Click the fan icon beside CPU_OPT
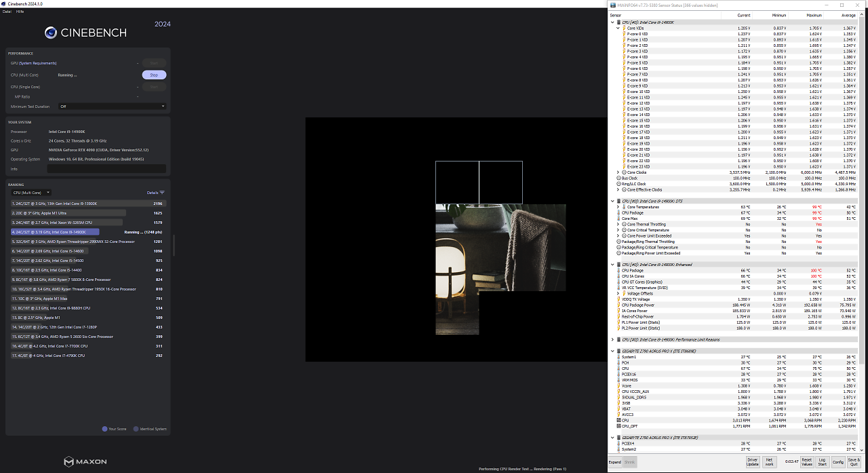This screenshot has height=473, width=868. point(619,425)
